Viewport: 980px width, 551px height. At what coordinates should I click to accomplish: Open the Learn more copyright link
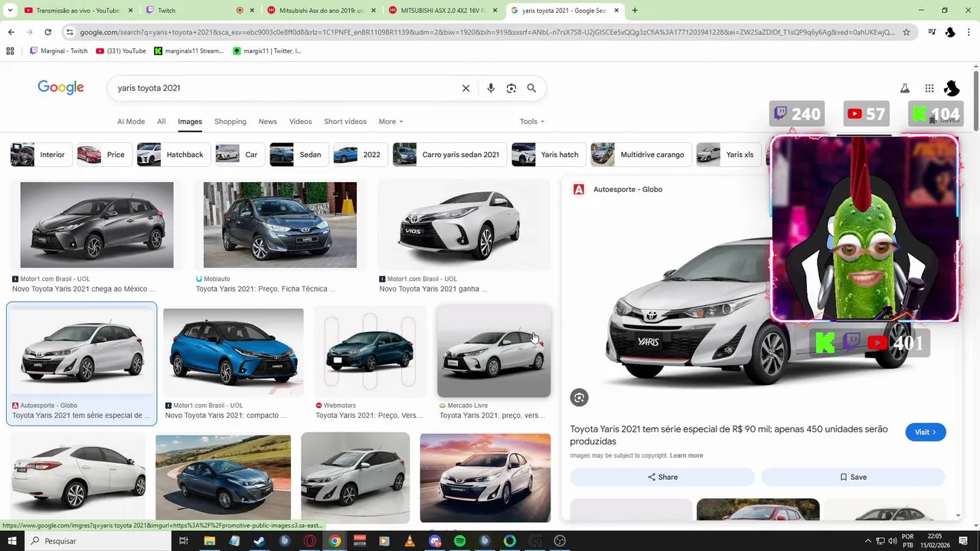(x=686, y=455)
